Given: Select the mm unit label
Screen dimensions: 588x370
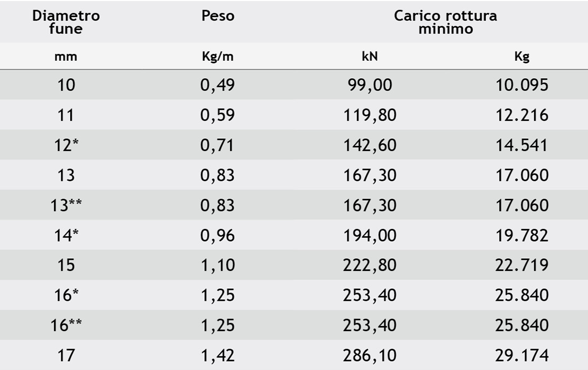Looking at the screenshot, I should pyautogui.click(x=66, y=57).
